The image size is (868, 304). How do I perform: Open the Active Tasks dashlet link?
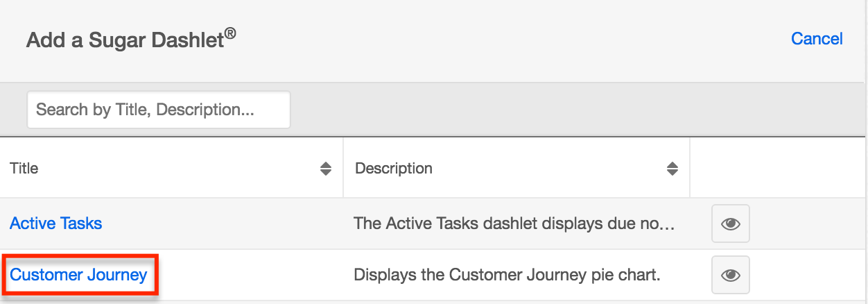point(55,223)
